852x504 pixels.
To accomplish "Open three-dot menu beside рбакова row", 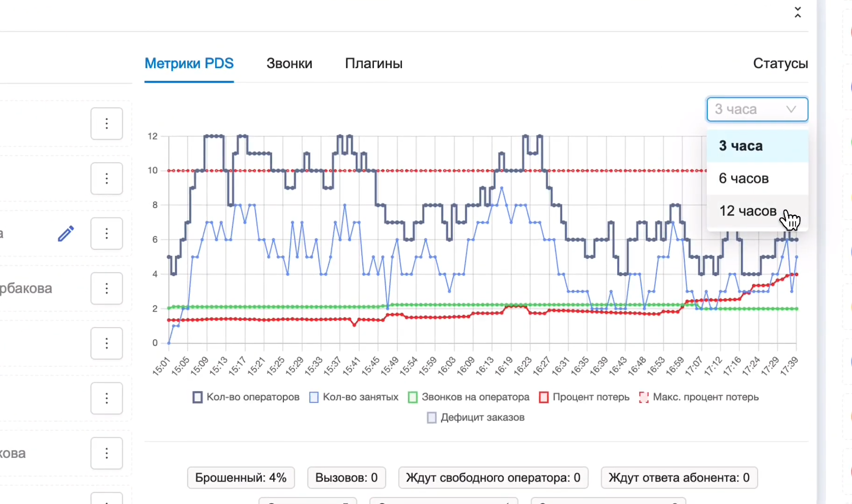I will [x=106, y=288].
